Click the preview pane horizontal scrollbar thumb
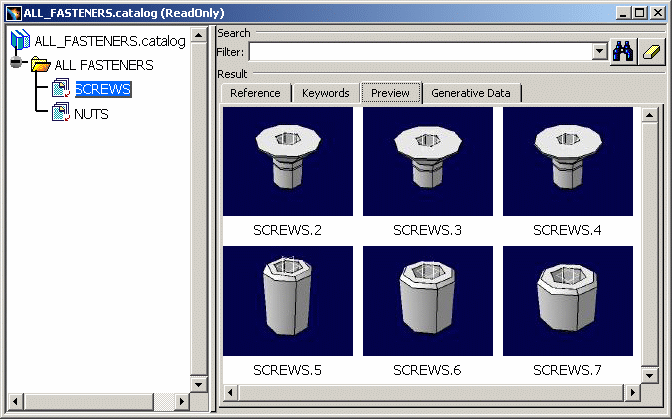 [431, 392]
